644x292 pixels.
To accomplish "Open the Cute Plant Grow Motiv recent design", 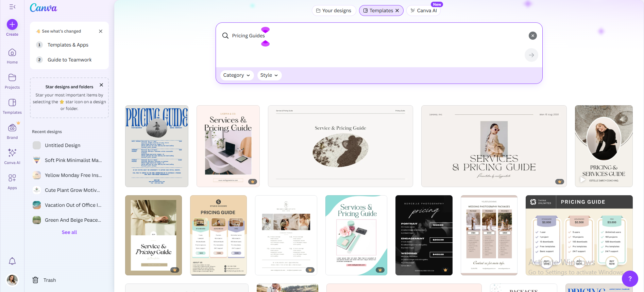I will click(x=69, y=190).
